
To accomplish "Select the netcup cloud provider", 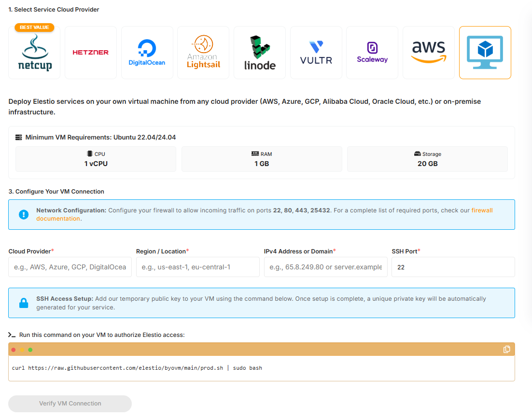I will (x=34, y=52).
